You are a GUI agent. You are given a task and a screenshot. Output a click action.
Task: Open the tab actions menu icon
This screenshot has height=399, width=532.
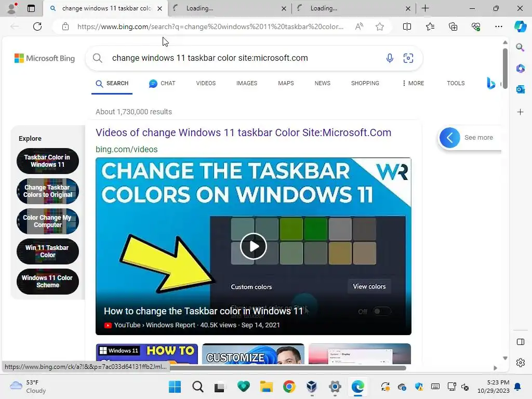click(31, 8)
